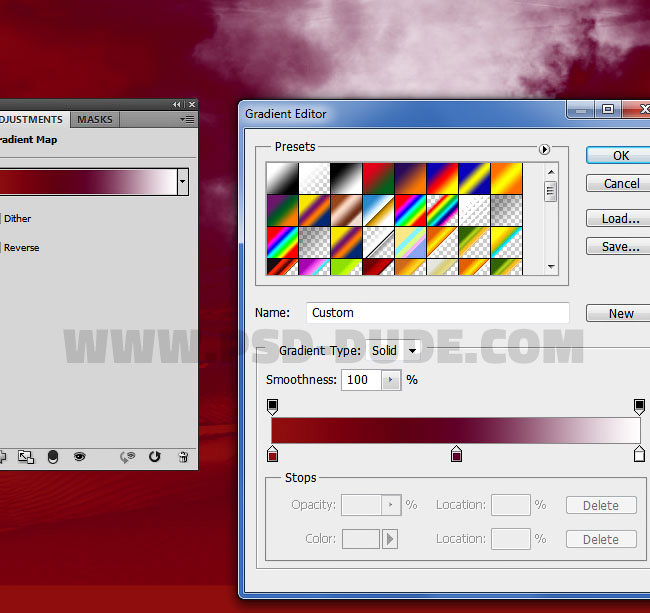Select the red to green preset gradient
The width and height of the screenshot is (650, 613).
coord(378,178)
